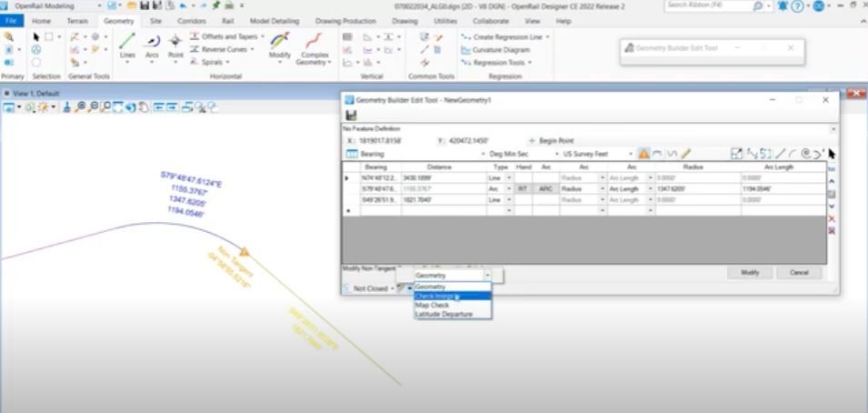Click the 3430.1899' distance cell
Screen dimensions: 868x413
click(x=444, y=178)
